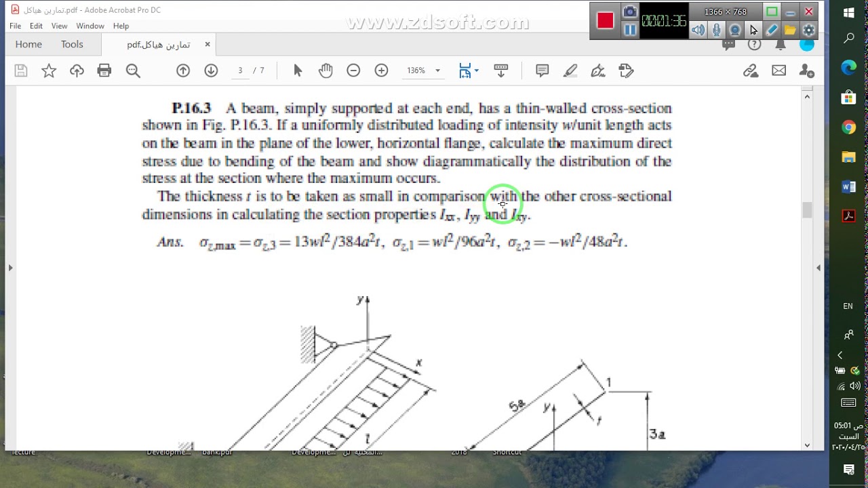The width and height of the screenshot is (868, 488).
Task: Switch to Microsoft Word on the taskbar
Action: (848, 187)
